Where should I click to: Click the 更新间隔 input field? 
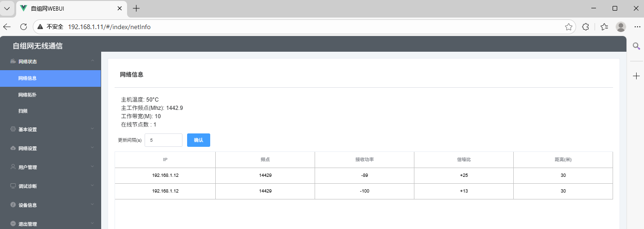164,140
